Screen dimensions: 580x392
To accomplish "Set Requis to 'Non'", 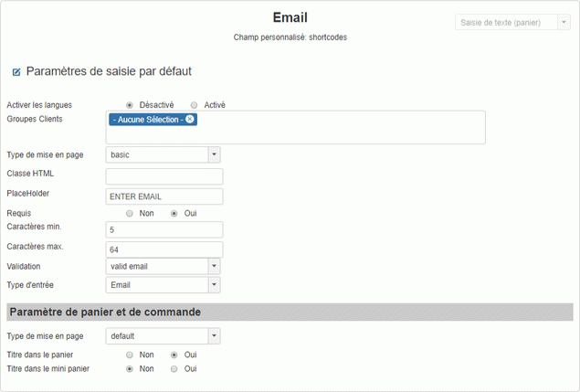I will 130,213.
